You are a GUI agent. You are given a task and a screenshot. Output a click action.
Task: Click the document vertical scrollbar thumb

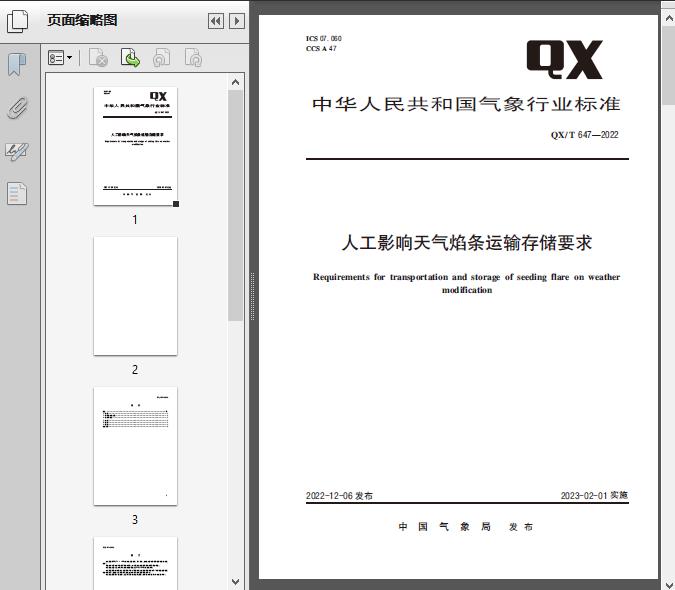pyautogui.click(x=669, y=65)
